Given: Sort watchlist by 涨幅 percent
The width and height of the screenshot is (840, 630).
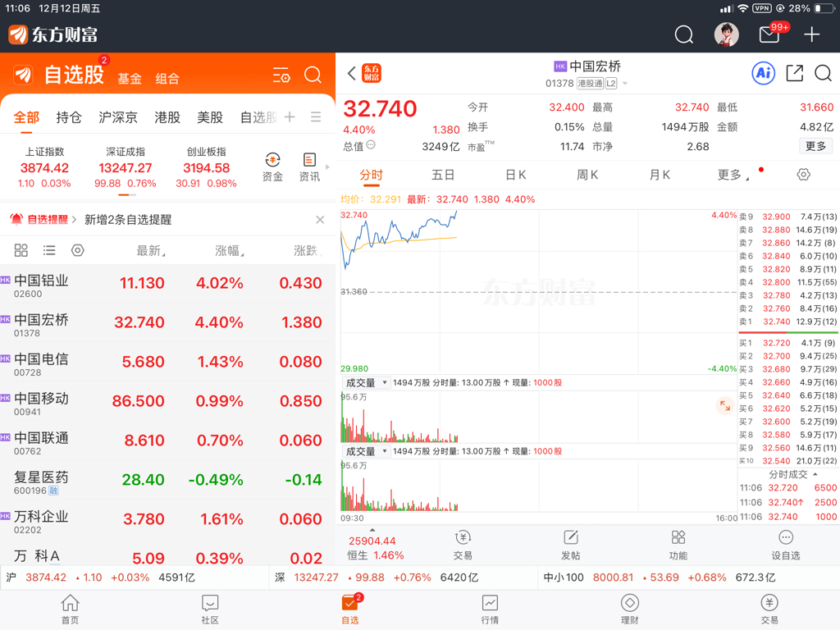Looking at the screenshot, I should [x=230, y=251].
